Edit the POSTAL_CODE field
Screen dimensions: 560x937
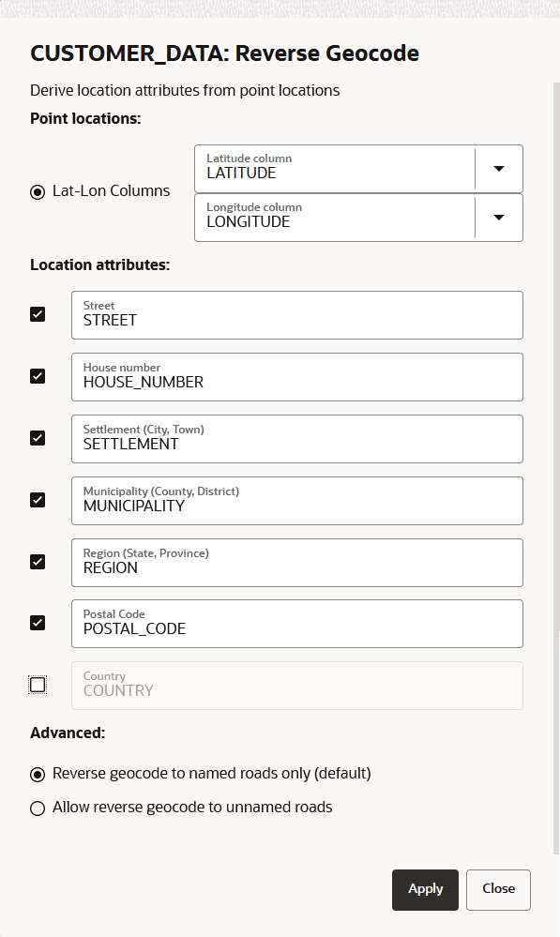297,624
